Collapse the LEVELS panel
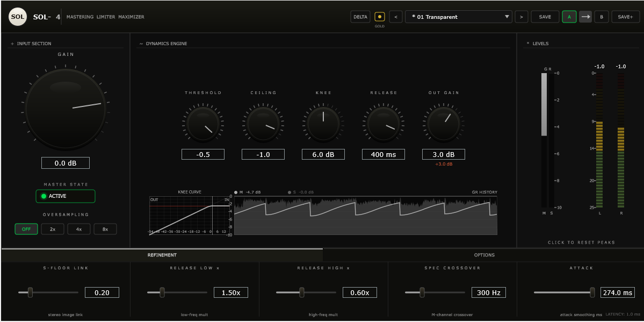 click(x=529, y=44)
